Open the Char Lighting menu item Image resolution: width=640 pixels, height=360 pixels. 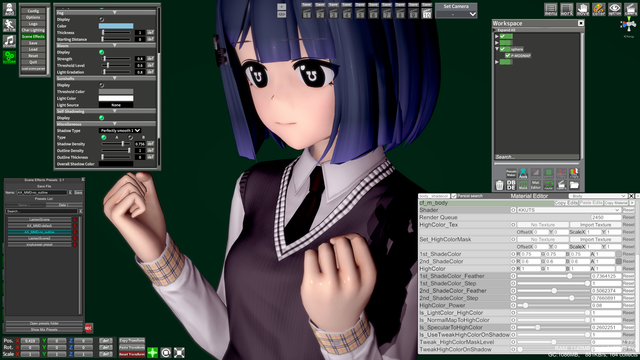[33, 30]
